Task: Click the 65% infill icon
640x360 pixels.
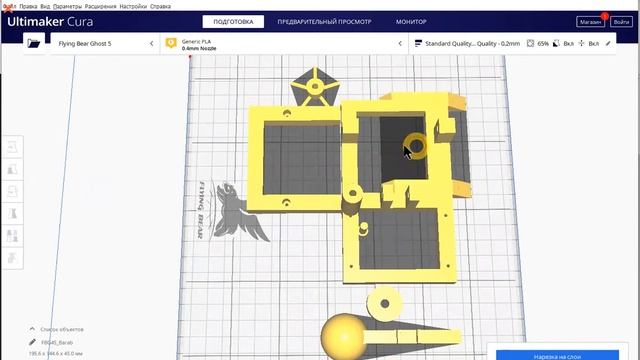Action: click(x=530, y=43)
